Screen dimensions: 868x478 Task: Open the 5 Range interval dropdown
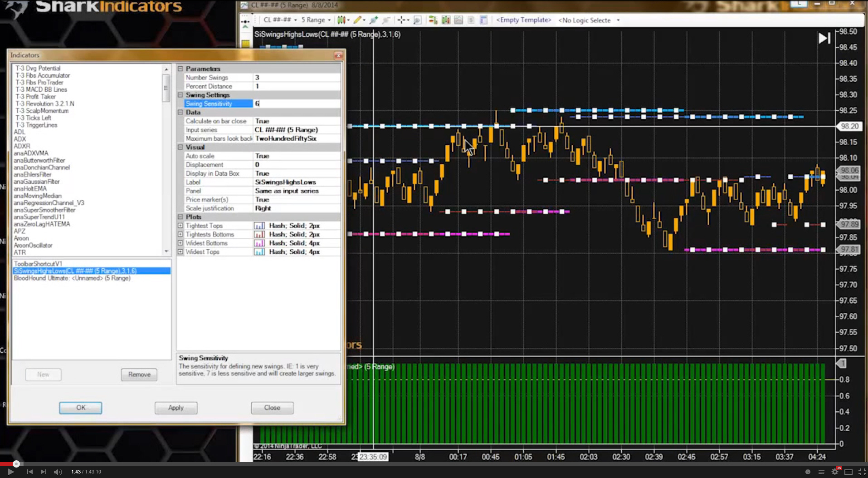(x=316, y=20)
